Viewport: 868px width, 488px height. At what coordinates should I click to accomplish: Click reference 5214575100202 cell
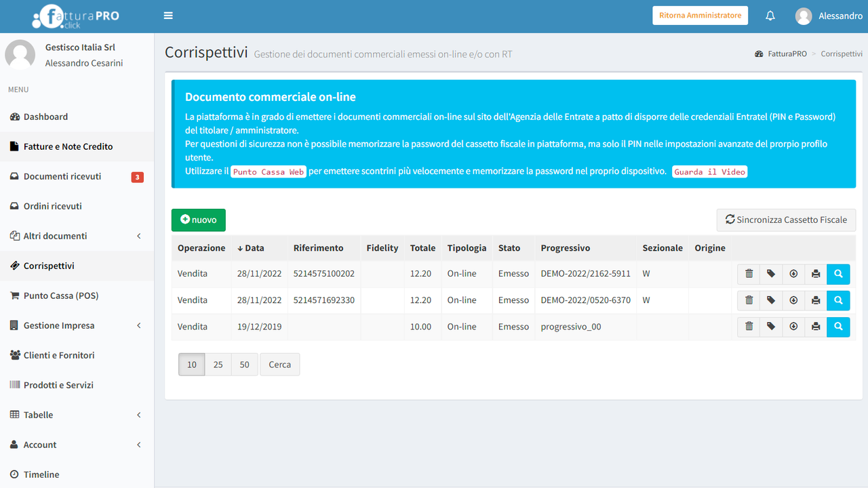(324, 274)
